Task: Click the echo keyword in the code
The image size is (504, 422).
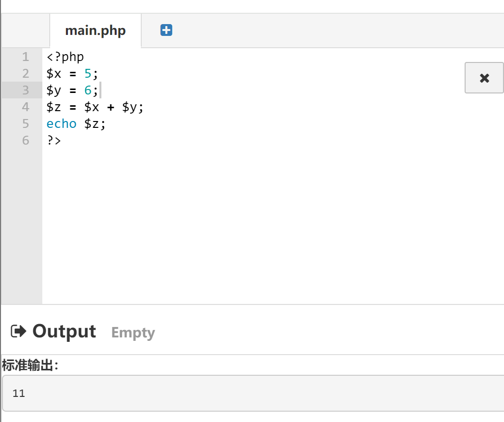Action: (x=62, y=123)
